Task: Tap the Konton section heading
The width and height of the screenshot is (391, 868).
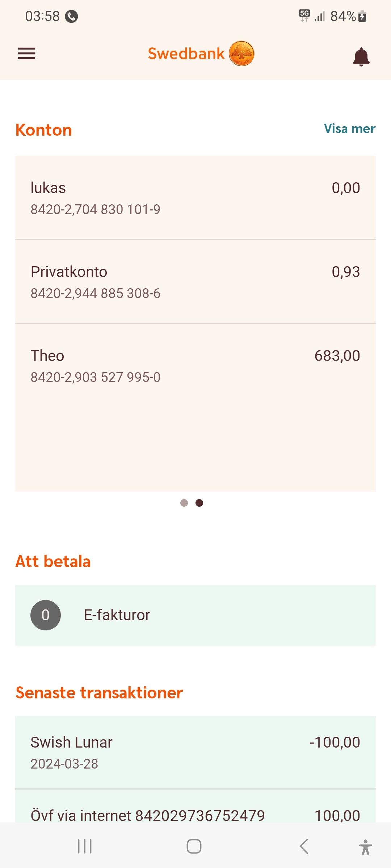Action: (44, 130)
